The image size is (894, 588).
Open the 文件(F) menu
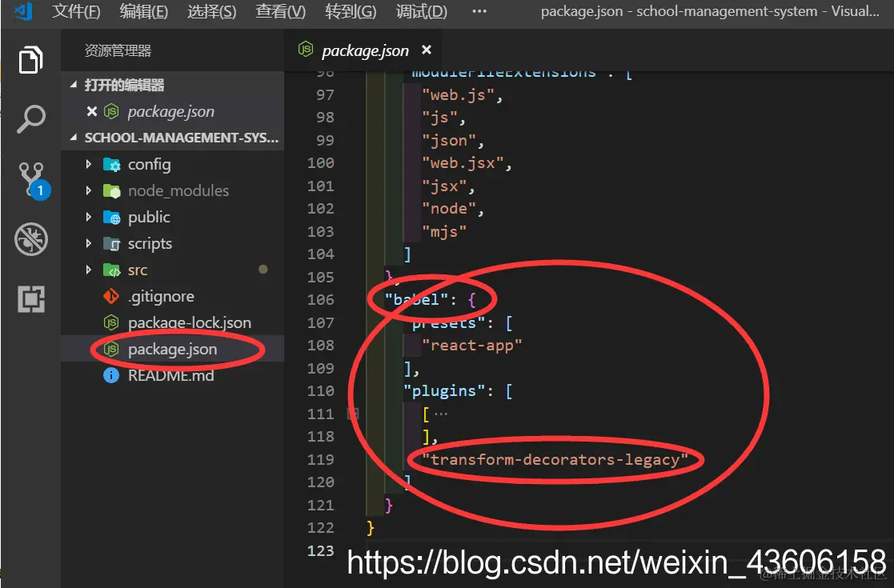[x=76, y=11]
